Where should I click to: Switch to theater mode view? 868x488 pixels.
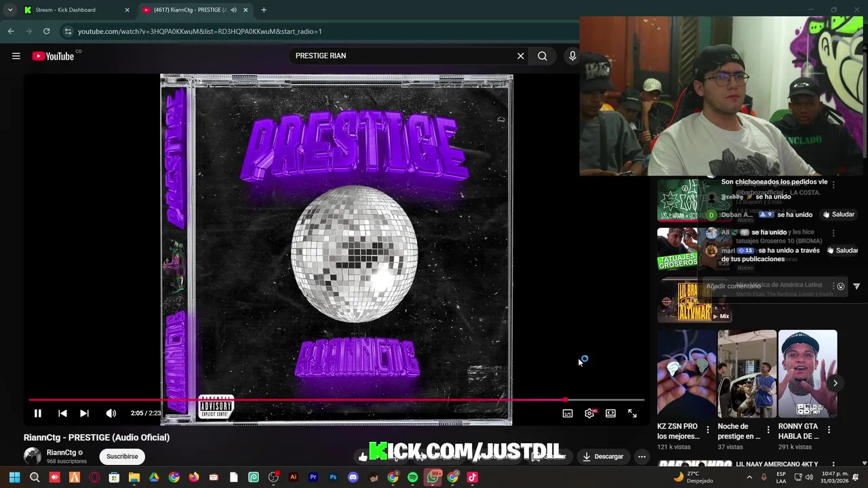[610, 413]
